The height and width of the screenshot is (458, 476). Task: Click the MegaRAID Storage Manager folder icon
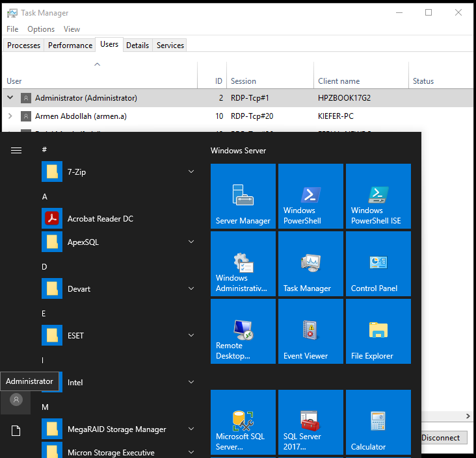tap(52, 429)
